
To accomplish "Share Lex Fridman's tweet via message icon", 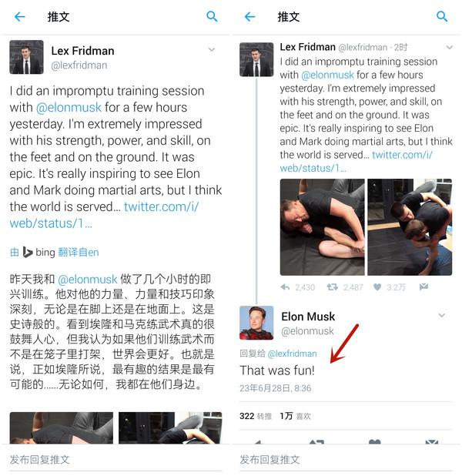I will coord(423,287).
